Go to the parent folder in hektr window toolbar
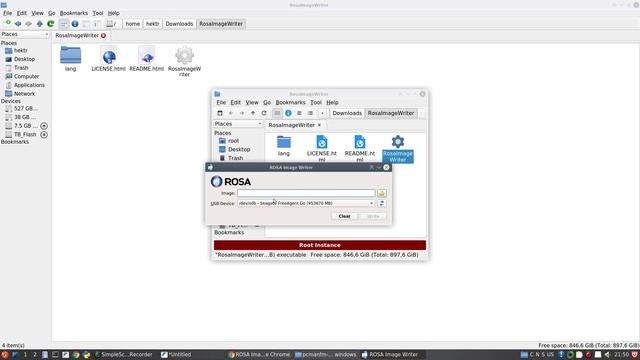 point(40,24)
